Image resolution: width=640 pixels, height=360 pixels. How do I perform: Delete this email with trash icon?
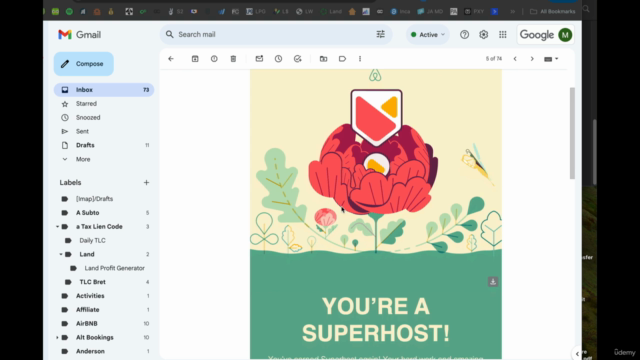click(x=233, y=59)
